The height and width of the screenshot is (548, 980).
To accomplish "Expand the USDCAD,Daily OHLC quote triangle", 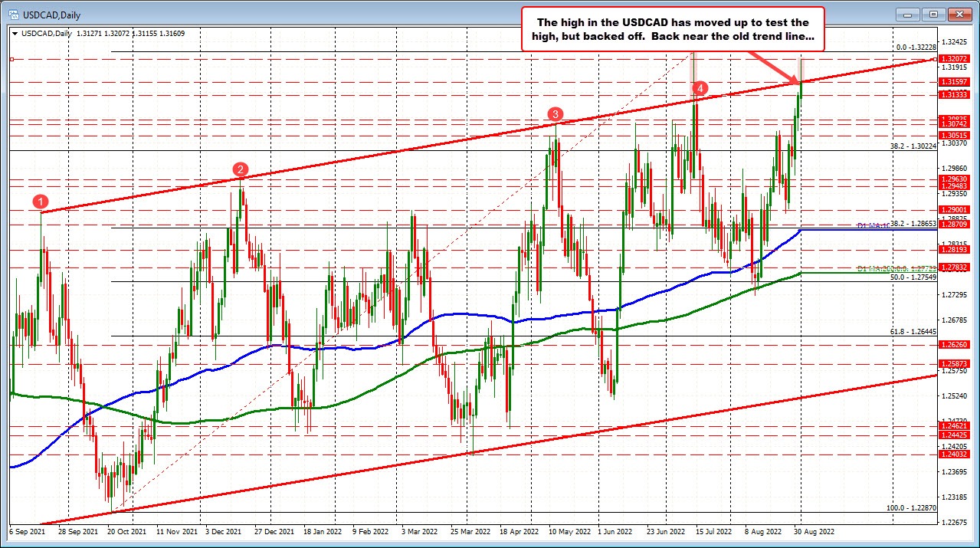I will 15,34.
